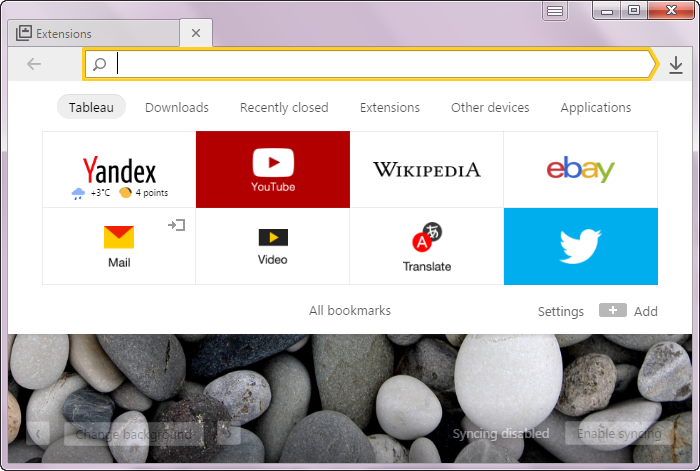Open the Other devices section
Screen dimensions: 700x471
[490, 108]
